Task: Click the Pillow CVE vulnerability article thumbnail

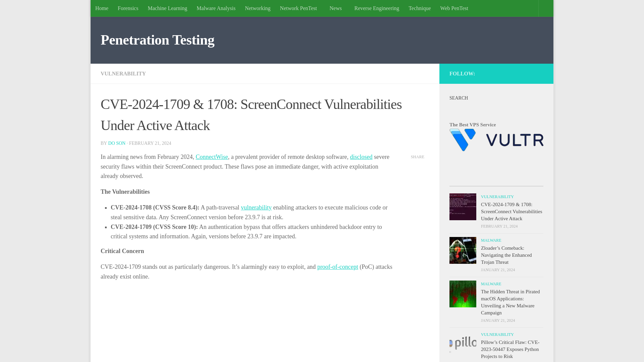Action: coord(463,344)
